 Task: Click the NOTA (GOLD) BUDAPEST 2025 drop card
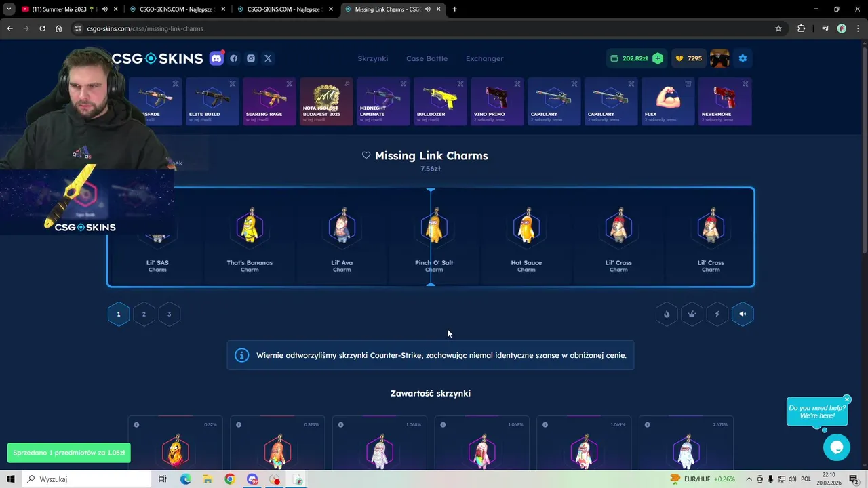[x=326, y=102]
